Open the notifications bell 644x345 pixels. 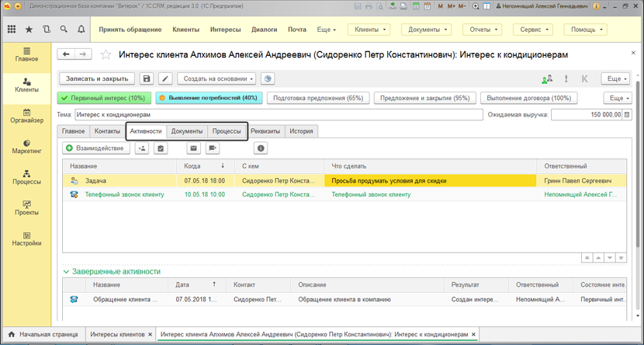81,30
